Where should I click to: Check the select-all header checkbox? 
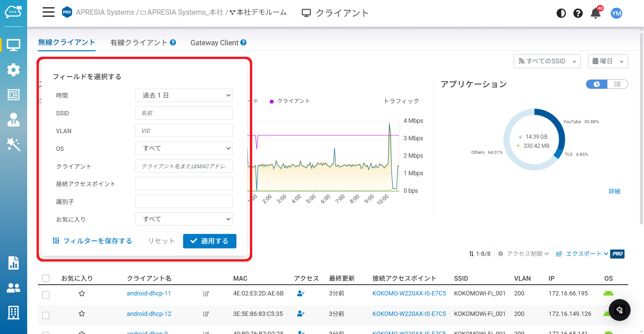(x=46, y=278)
